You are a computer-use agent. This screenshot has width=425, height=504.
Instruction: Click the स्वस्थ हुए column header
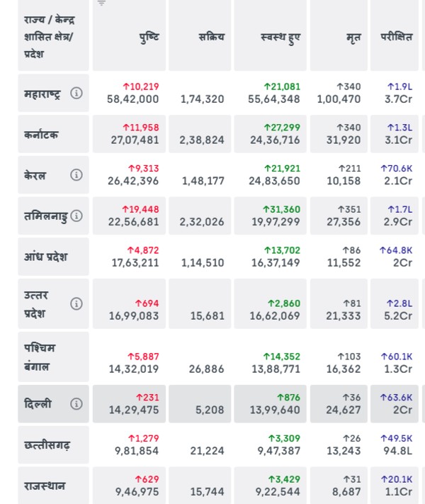(x=280, y=37)
